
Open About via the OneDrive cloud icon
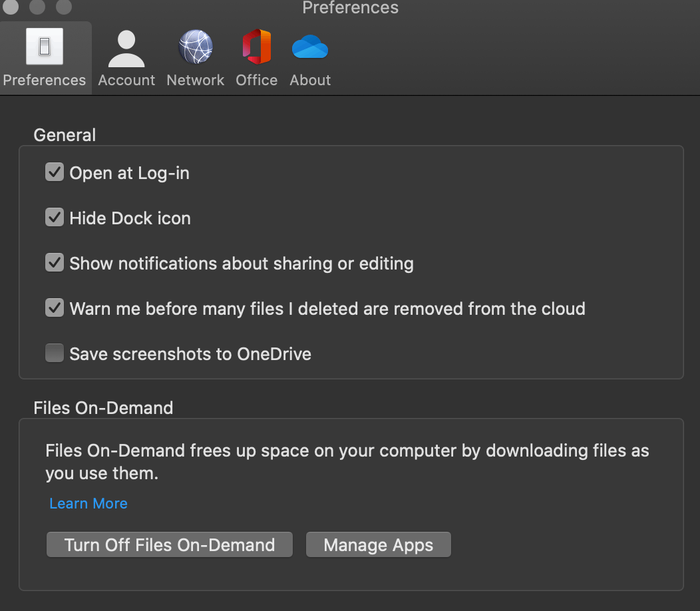309,47
